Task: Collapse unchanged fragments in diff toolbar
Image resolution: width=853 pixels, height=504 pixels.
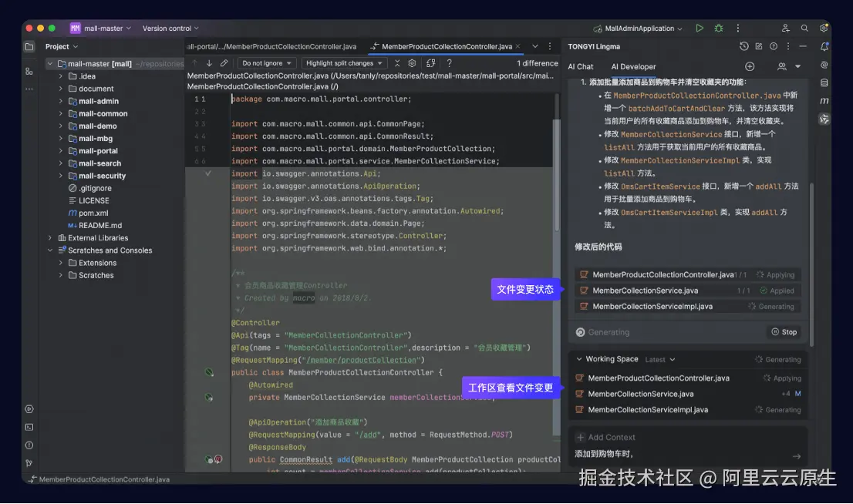Action: click(397, 64)
